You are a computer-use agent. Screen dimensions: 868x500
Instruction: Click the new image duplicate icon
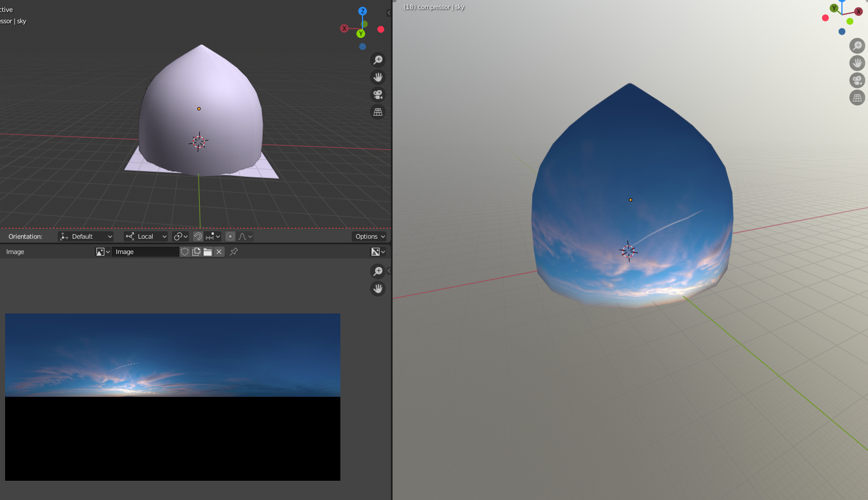pos(196,252)
